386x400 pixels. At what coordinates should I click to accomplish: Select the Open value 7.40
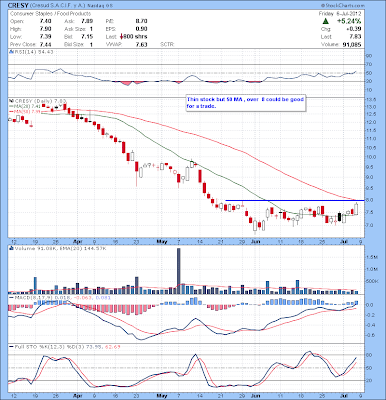pyautogui.click(x=45, y=21)
